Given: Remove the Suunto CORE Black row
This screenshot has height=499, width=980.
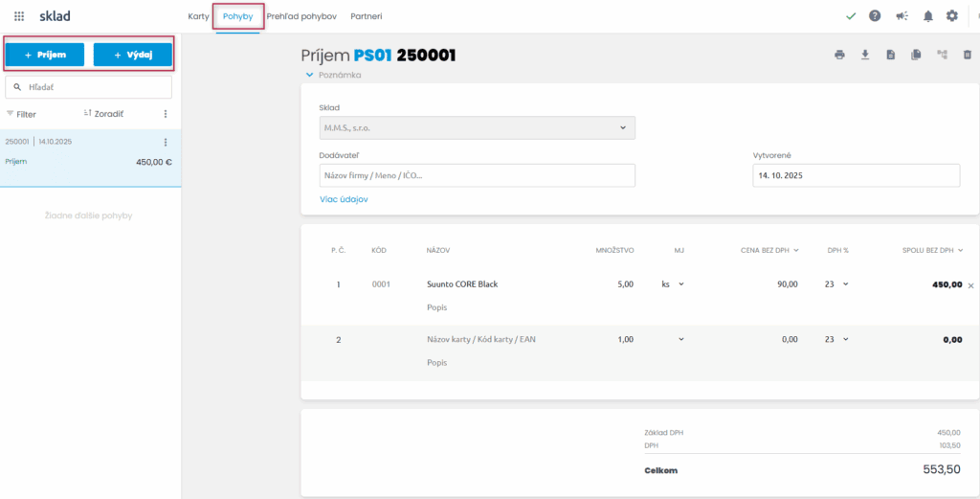Looking at the screenshot, I should coord(970,285).
